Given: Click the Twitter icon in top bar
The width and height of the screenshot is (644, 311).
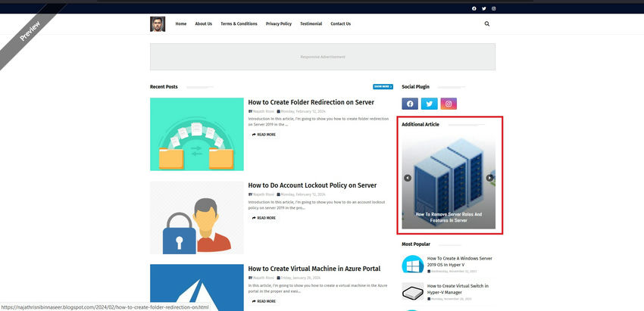Looking at the screenshot, I should pyautogui.click(x=484, y=8).
